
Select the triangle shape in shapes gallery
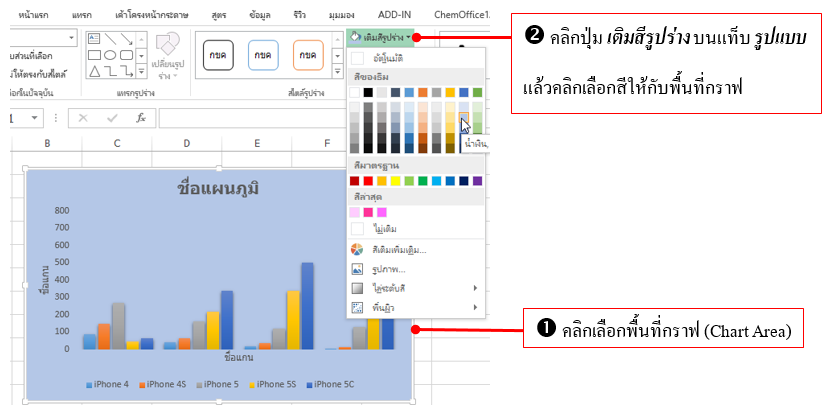(94, 71)
